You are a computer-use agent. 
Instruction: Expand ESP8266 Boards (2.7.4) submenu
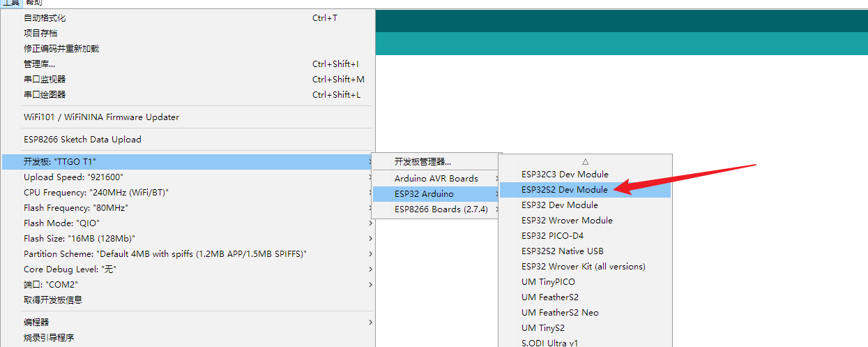click(x=436, y=209)
